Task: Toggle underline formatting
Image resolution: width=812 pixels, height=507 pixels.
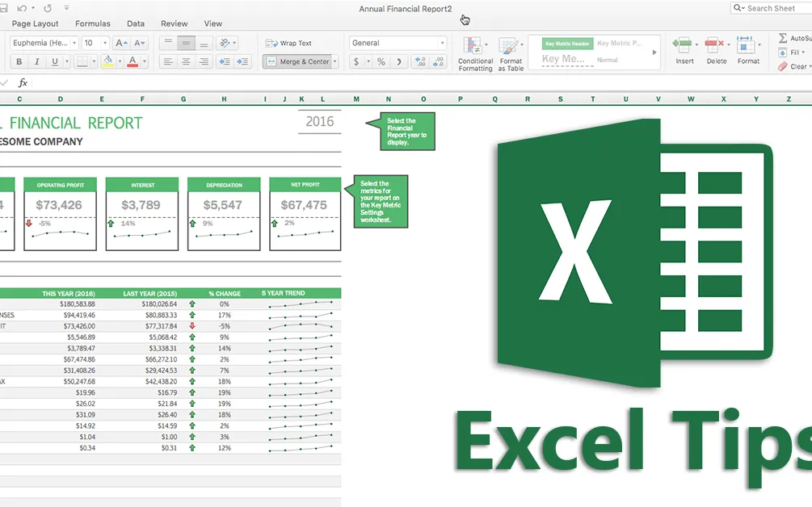Action: pos(55,61)
